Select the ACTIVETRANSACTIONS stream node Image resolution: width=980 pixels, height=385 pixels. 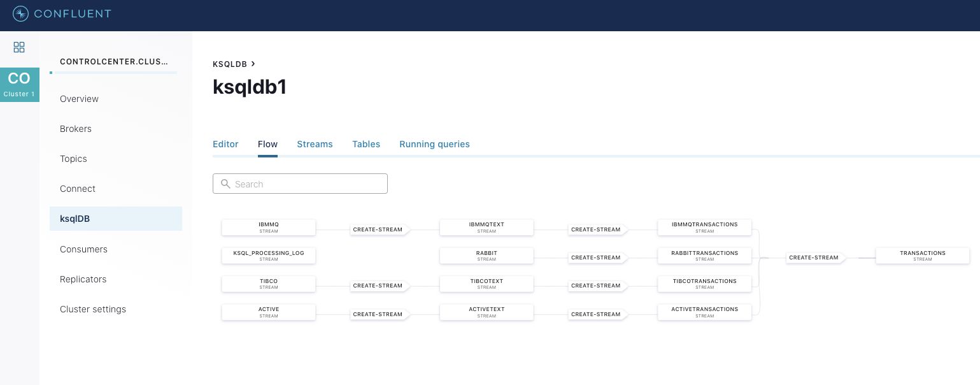(705, 312)
